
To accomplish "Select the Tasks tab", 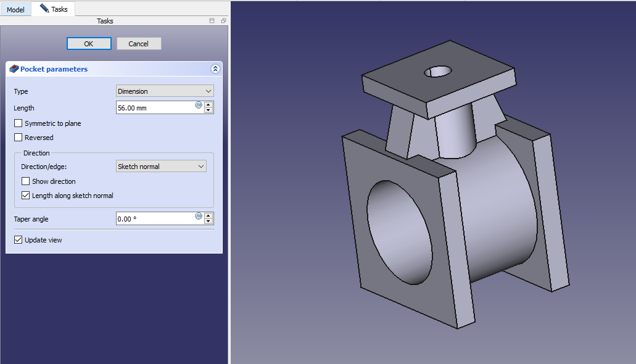I will coord(54,9).
